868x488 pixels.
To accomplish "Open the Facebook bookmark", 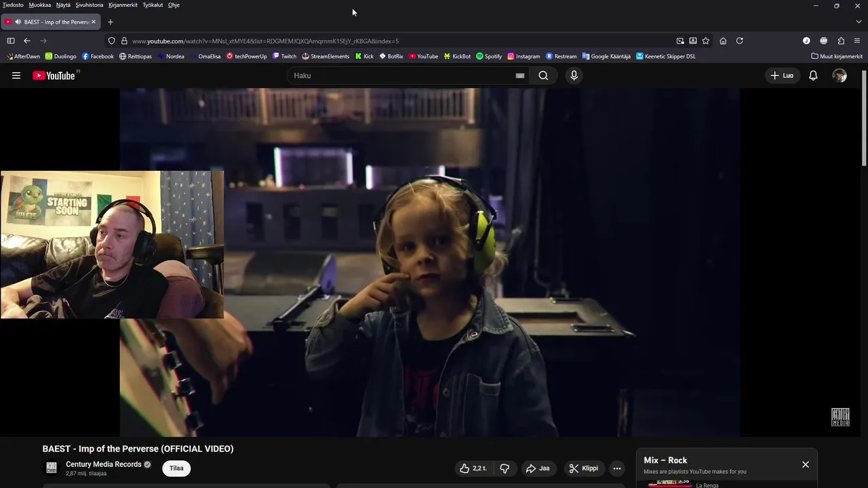I will 98,56.
